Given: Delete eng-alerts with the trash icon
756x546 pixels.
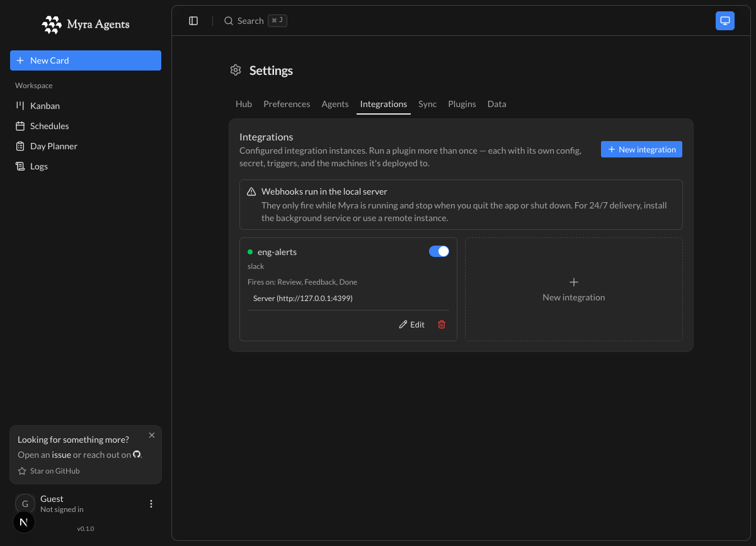Looking at the screenshot, I should [x=442, y=324].
